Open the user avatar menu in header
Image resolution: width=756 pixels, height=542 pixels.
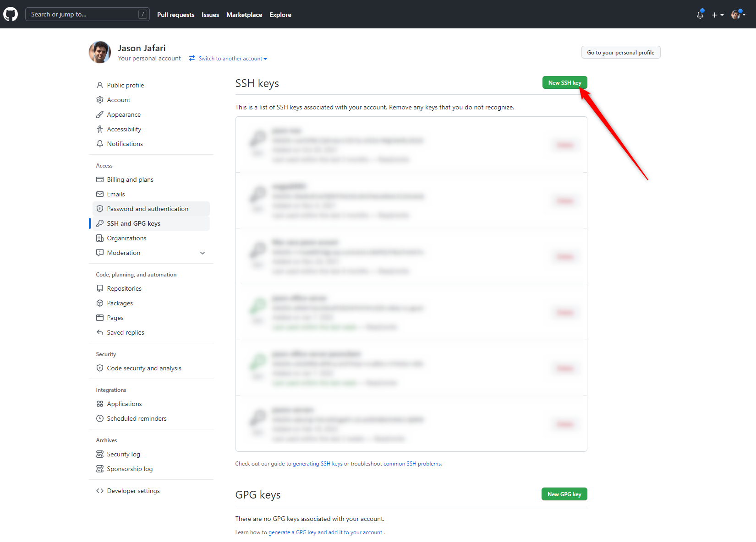coord(738,15)
